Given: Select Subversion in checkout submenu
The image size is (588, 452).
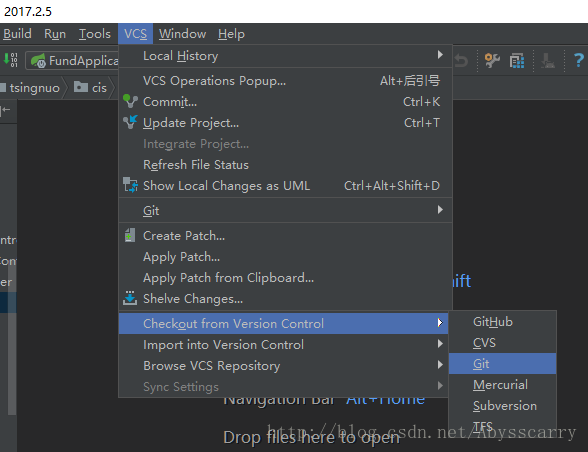Looking at the screenshot, I should [502, 405].
